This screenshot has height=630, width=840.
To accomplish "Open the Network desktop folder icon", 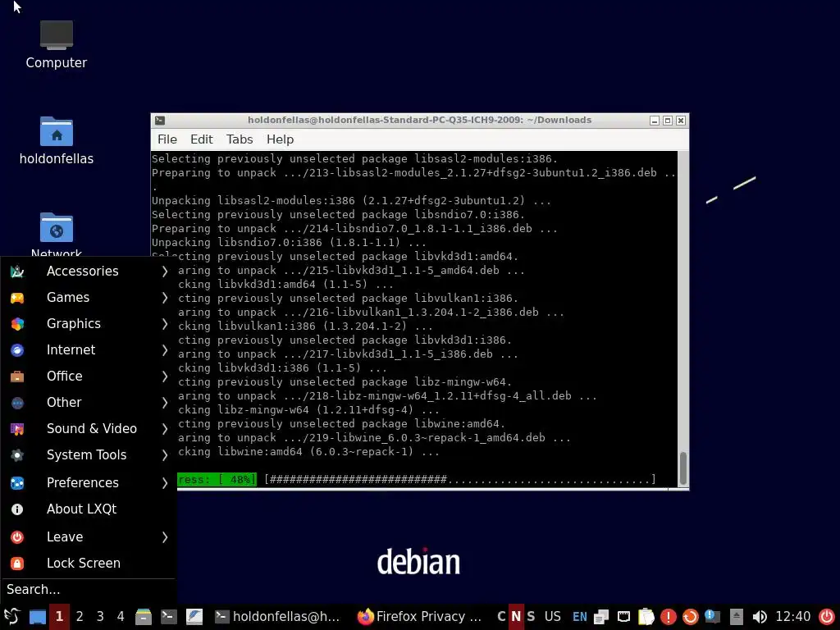I will click(57, 234).
